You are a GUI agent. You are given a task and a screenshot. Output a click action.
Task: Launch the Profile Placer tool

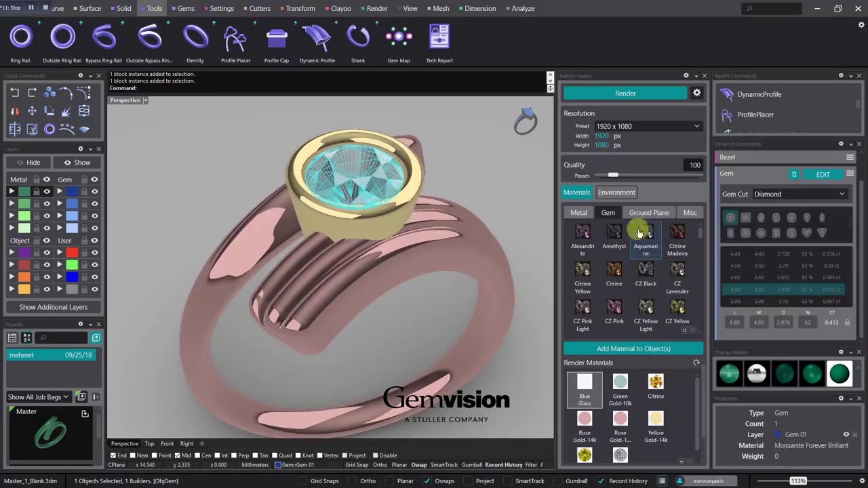tap(235, 38)
